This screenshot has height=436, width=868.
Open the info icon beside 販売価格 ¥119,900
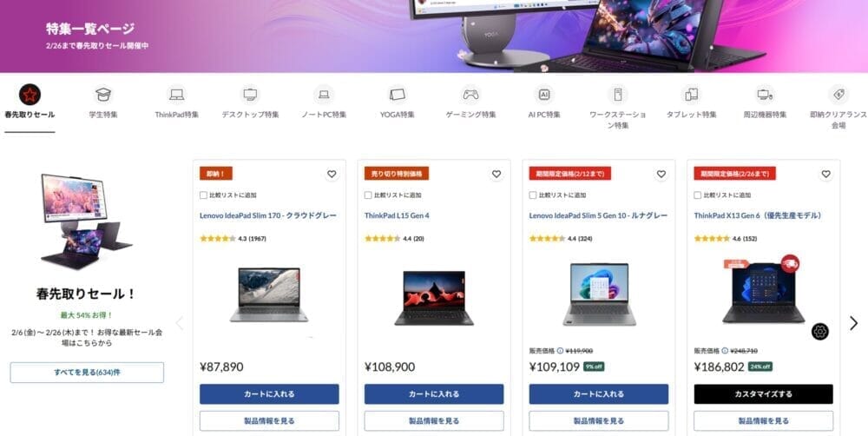(560, 351)
